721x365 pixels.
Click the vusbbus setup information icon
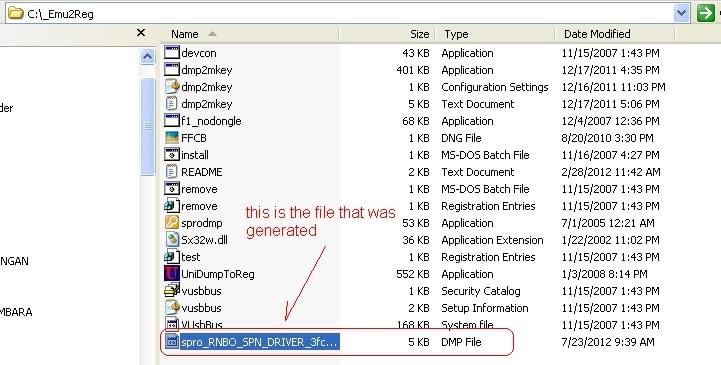coord(172,308)
